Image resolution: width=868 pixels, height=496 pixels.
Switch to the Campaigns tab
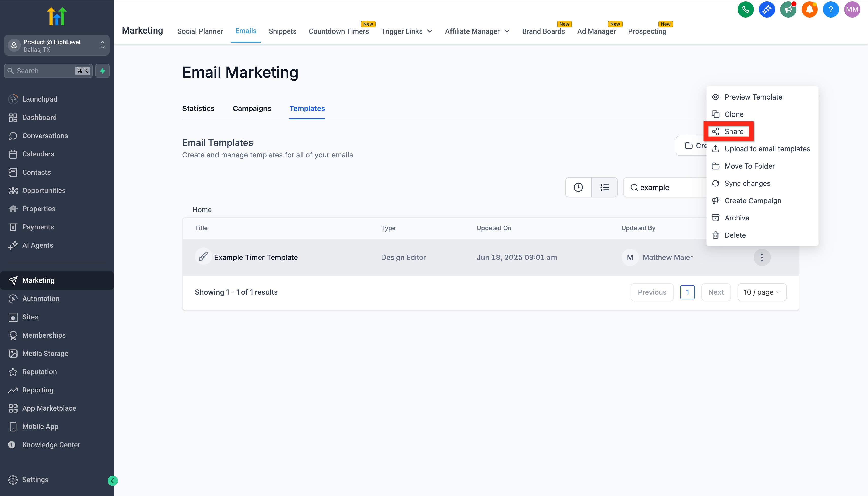coord(252,108)
